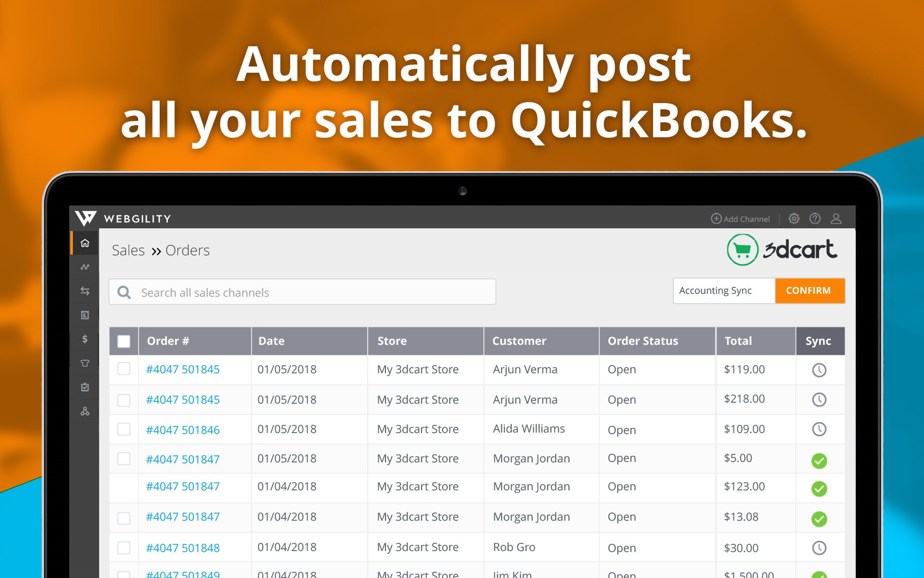Click the 3dcart logo
Screen dimensions: 924x578
[782, 250]
